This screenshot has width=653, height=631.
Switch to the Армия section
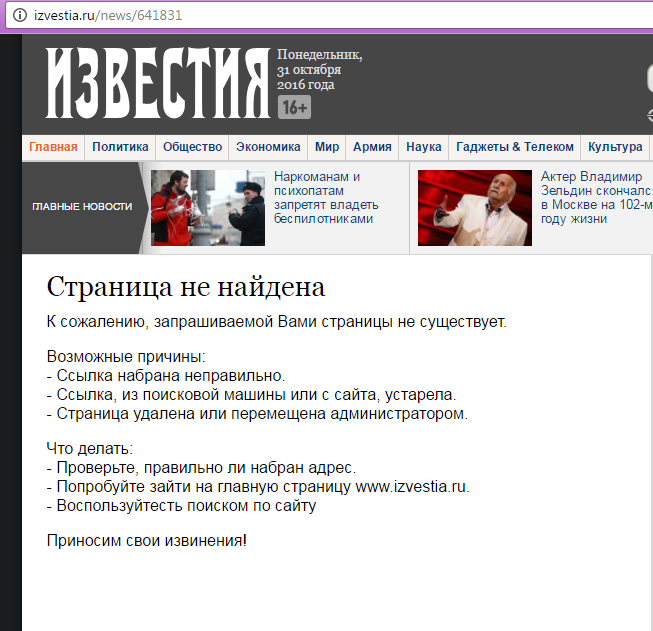point(372,147)
